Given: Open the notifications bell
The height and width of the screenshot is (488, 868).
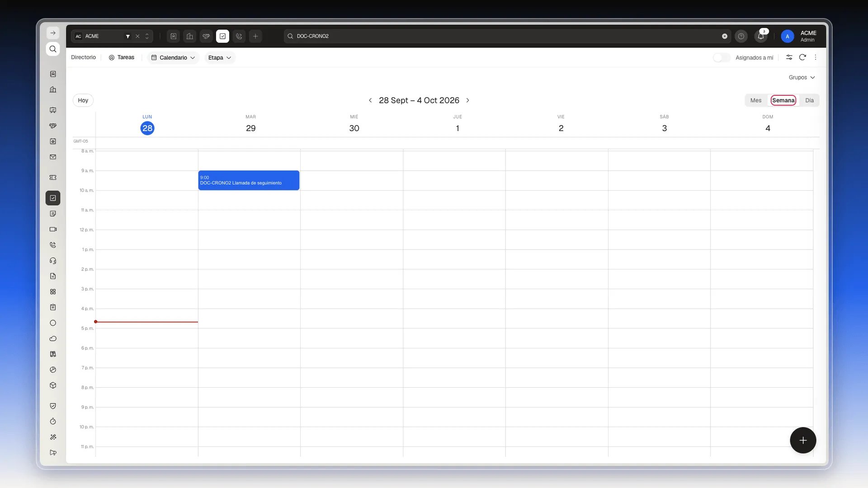Looking at the screenshot, I should pyautogui.click(x=761, y=36).
